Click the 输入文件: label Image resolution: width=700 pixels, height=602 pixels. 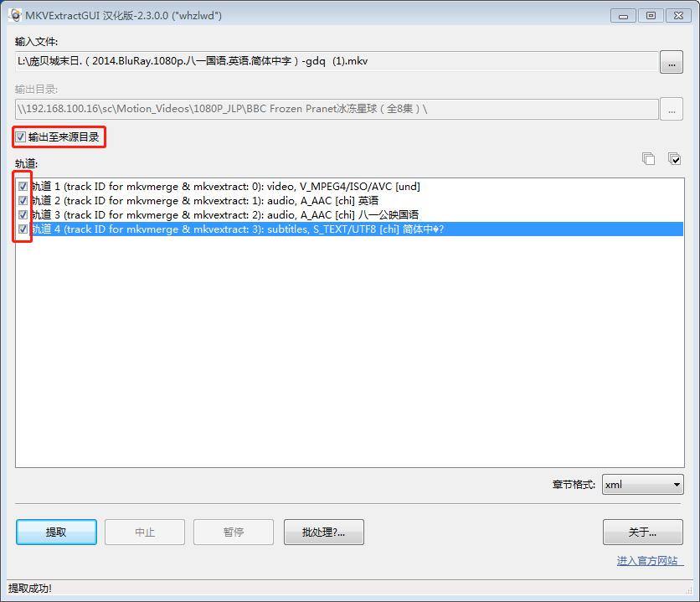[36, 42]
